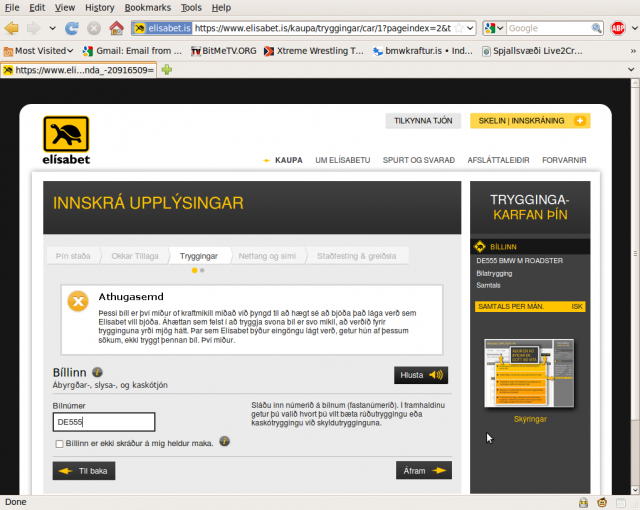The width and height of the screenshot is (640, 510).
Task: Open the Most Visited bookmarks dropdown
Action: click(39, 50)
